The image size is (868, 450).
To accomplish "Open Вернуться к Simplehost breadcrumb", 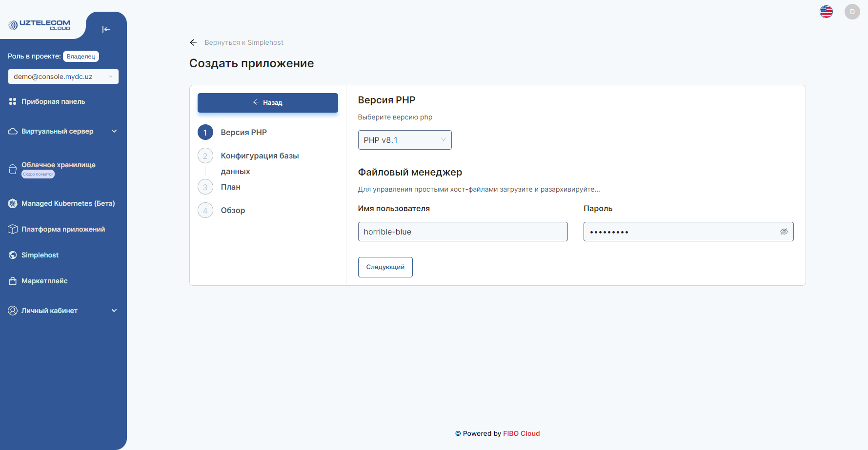I will [x=243, y=42].
